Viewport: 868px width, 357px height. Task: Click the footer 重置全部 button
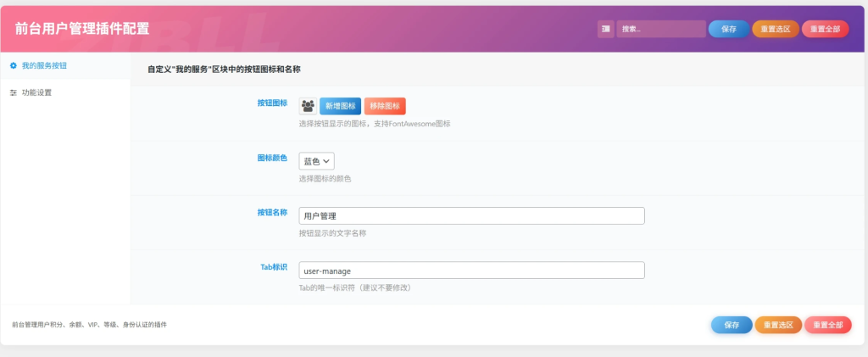click(828, 325)
